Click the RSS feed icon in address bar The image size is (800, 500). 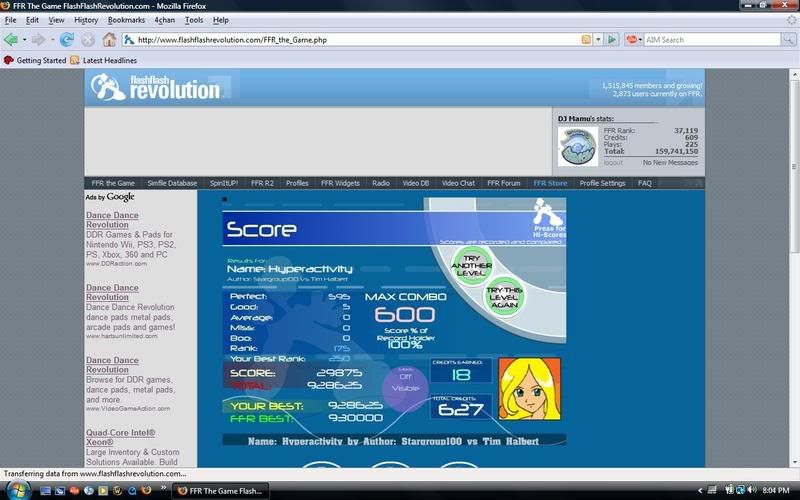coord(586,40)
